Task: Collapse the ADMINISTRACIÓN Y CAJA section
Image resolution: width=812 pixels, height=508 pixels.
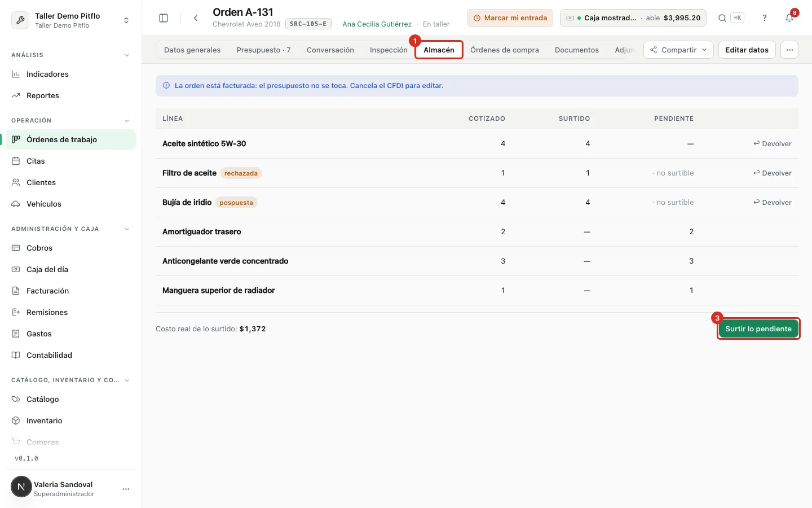Action: click(x=127, y=229)
